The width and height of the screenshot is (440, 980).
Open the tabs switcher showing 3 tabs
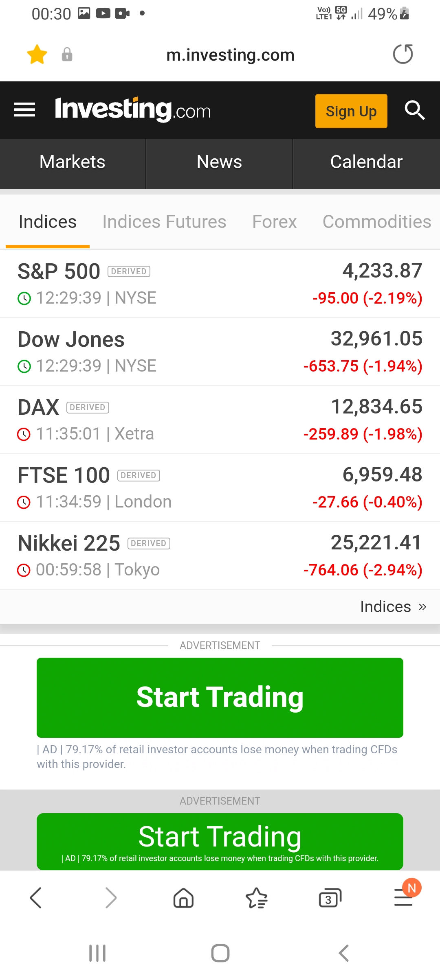[330, 898]
